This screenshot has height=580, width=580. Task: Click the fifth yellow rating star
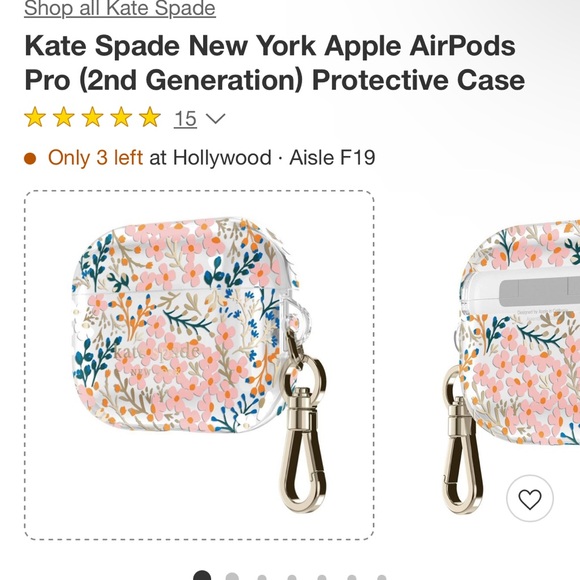(150, 117)
